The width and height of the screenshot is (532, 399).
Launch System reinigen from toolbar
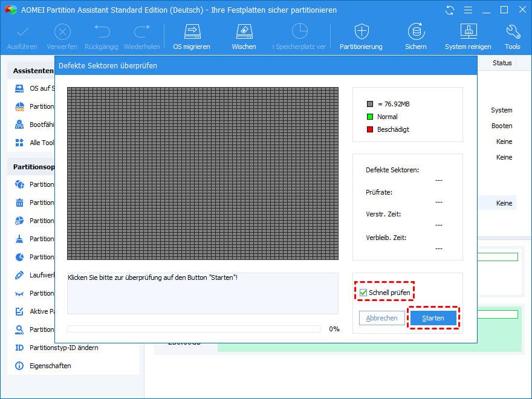click(468, 32)
